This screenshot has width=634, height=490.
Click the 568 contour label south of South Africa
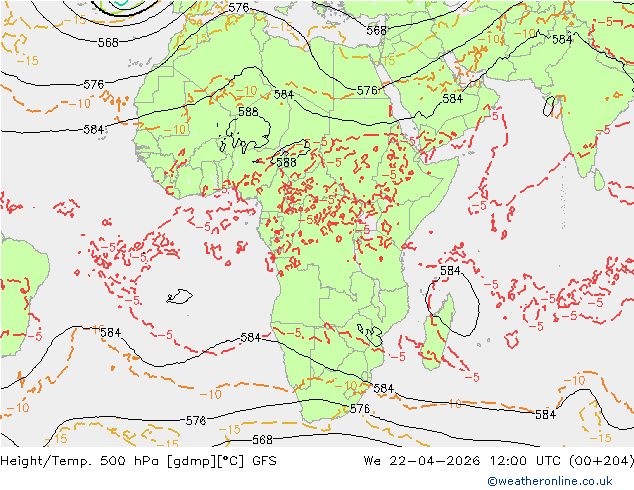pyautogui.click(x=262, y=439)
